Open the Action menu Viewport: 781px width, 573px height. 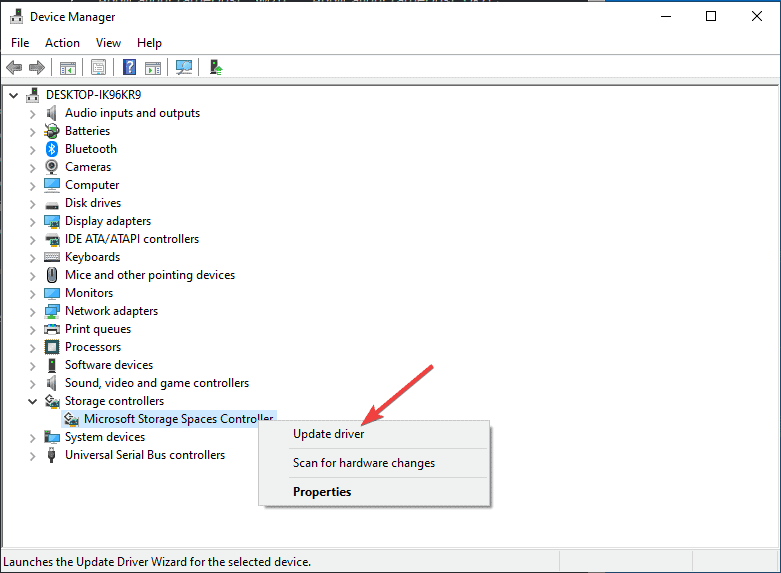click(62, 43)
